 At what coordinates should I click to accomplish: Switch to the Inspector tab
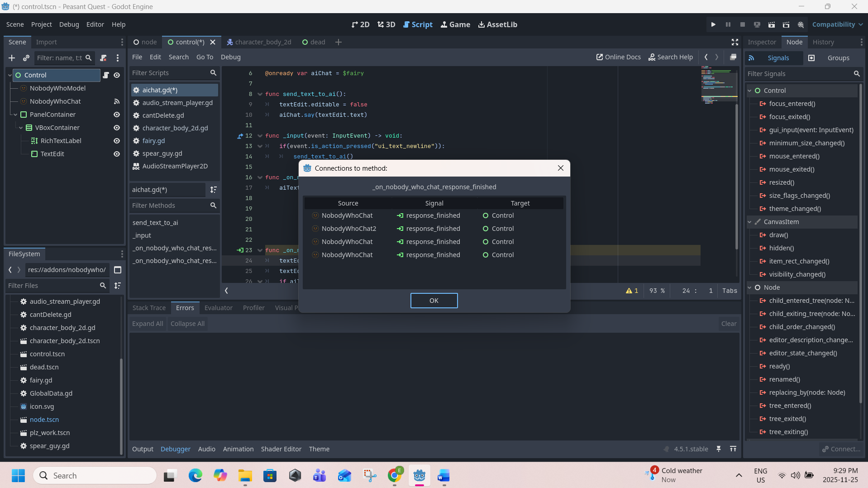coord(762,42)
